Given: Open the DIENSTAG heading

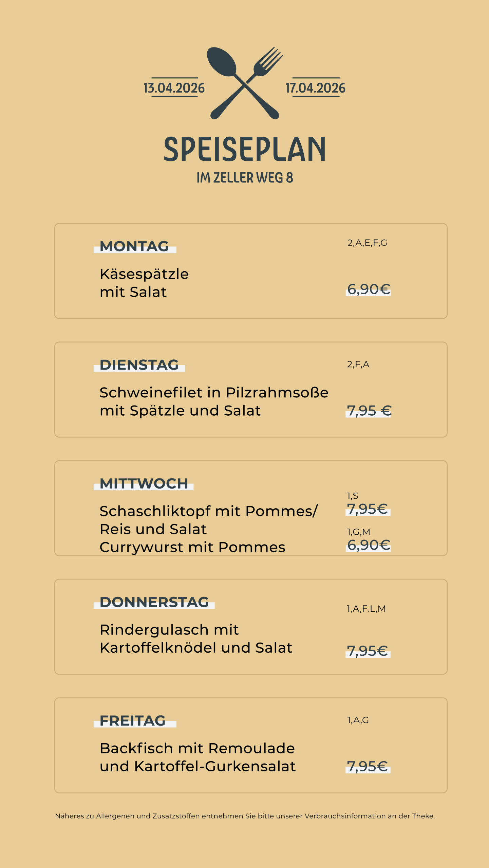Looking at the screenshot, I should click(x=139, y=365).
